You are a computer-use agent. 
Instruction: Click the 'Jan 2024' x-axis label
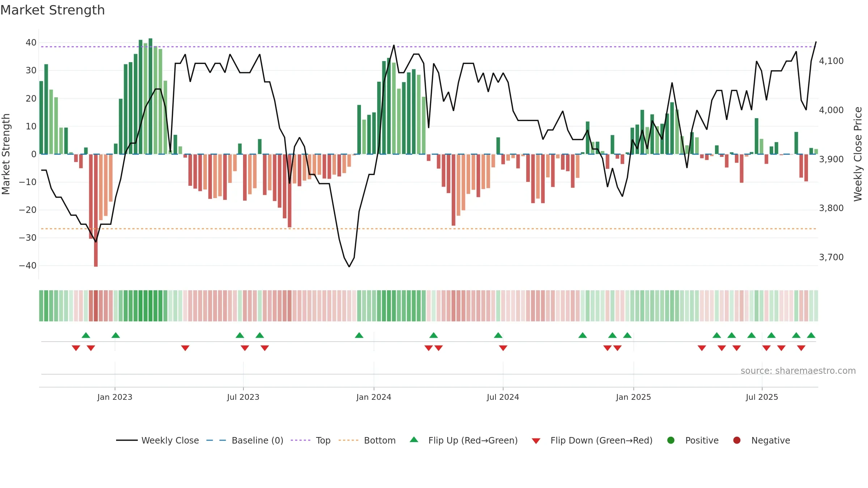point(374,397)
